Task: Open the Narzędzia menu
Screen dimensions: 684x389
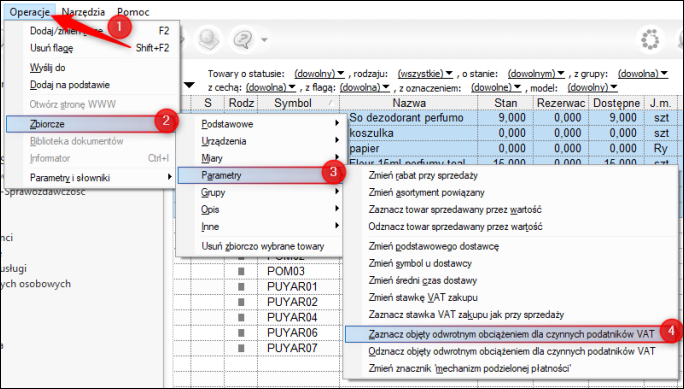Action: click(x=83, y=12)
